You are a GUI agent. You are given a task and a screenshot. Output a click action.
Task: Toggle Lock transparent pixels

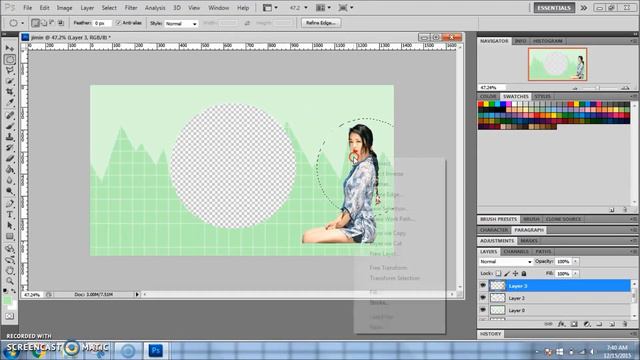point(498,273)
